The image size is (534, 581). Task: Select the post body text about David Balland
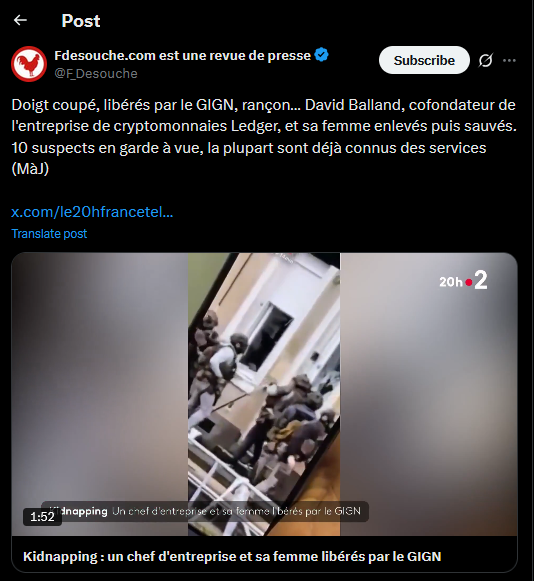tap(264, 137)
